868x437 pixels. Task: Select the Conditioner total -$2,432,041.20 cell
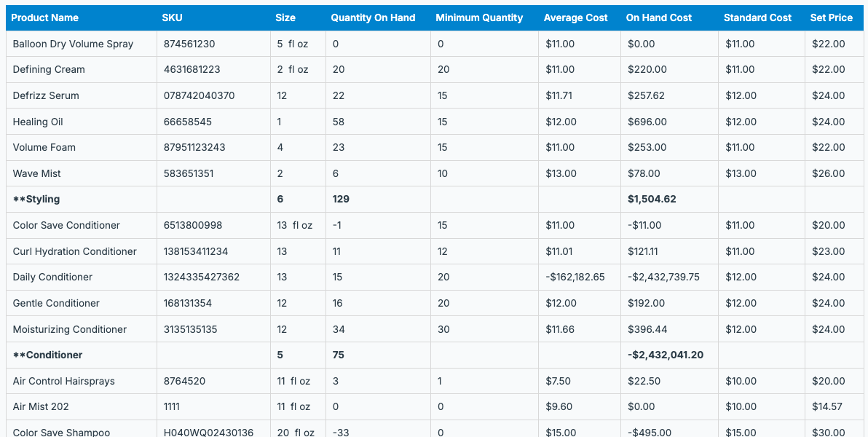(x=666, y=355)
